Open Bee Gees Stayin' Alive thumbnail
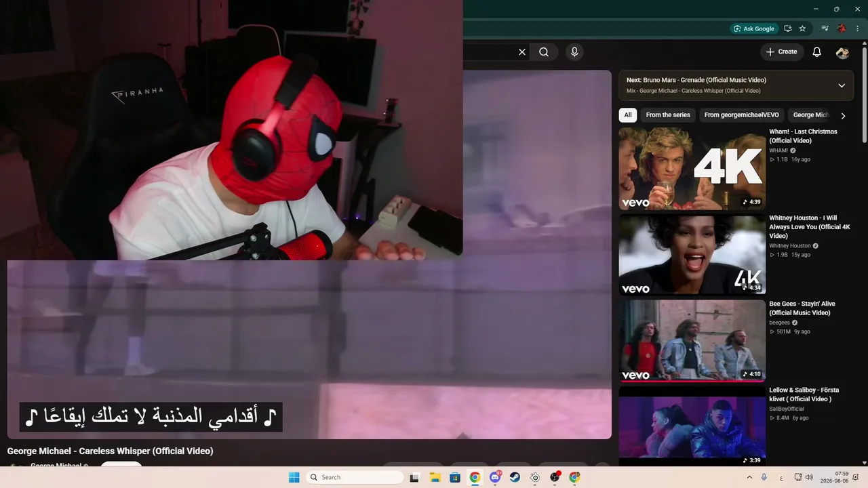The height and width of the screenshot is (488, 868). click(x=692, y=341)
